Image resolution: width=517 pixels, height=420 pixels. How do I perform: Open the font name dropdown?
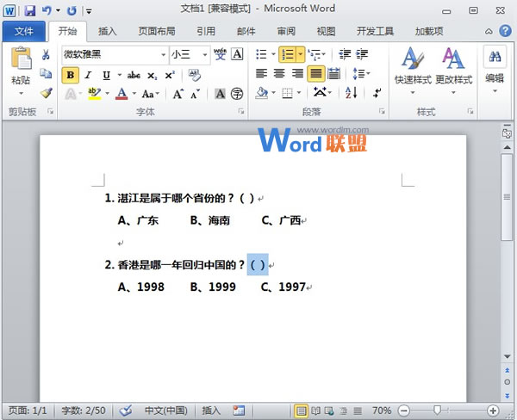(x=164, y=54)
